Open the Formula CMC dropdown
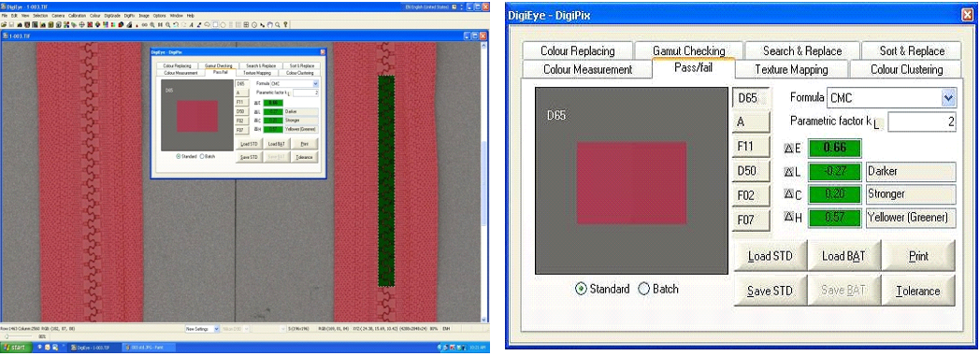 coord(949,98)
